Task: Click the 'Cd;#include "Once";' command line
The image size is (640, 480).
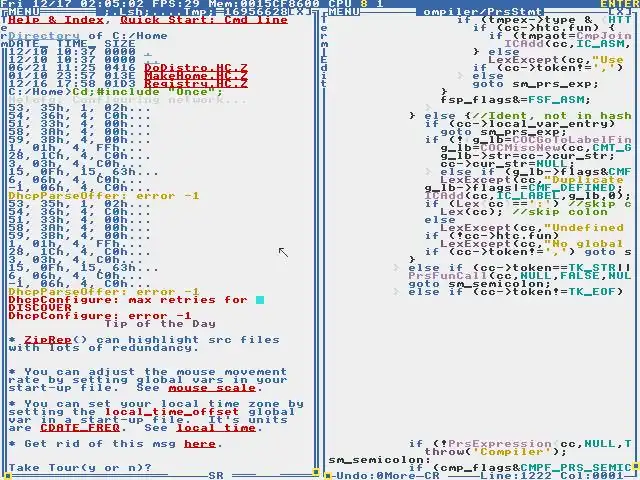Action: 148,92
